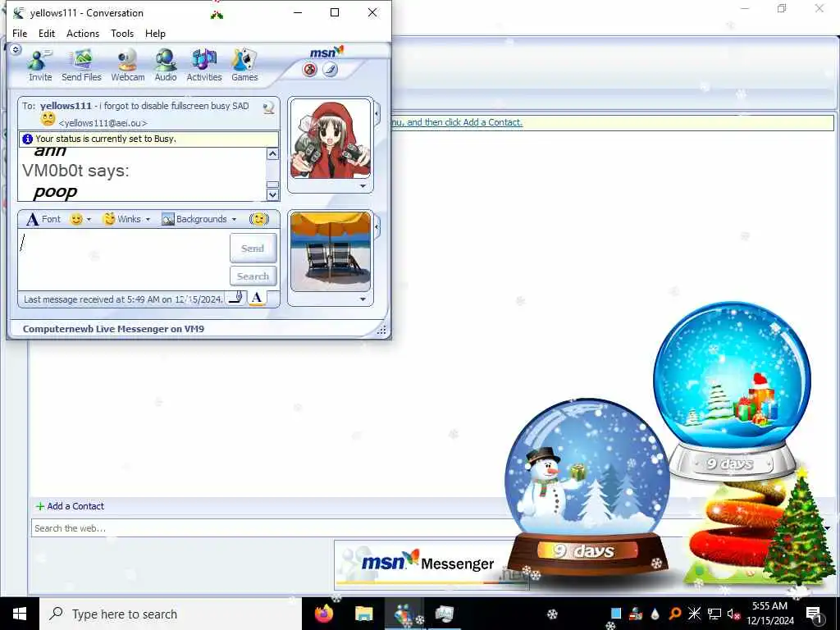Click the 'click Add a Contact' hint link
Screen dimensions: 840x630
tap(456, 122)
